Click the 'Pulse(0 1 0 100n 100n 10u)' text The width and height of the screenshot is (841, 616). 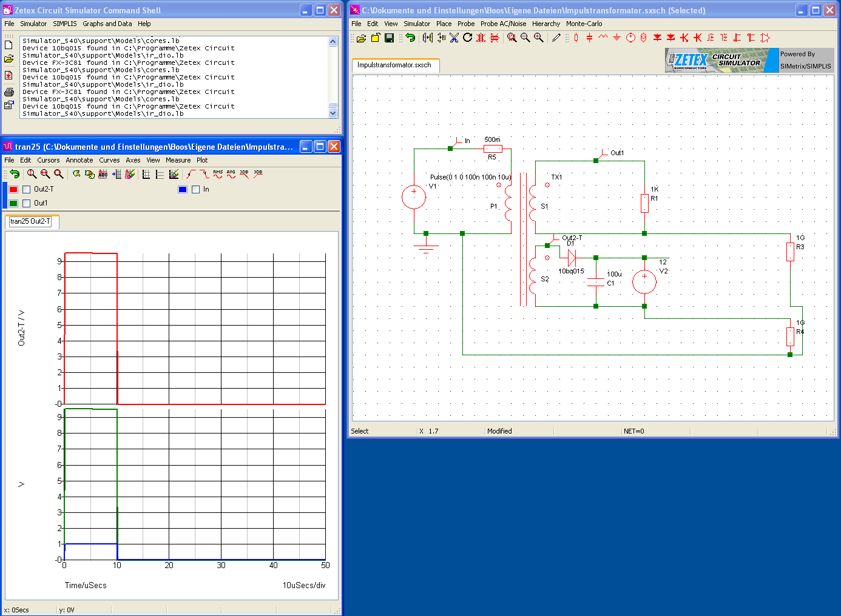click(470, 177)
